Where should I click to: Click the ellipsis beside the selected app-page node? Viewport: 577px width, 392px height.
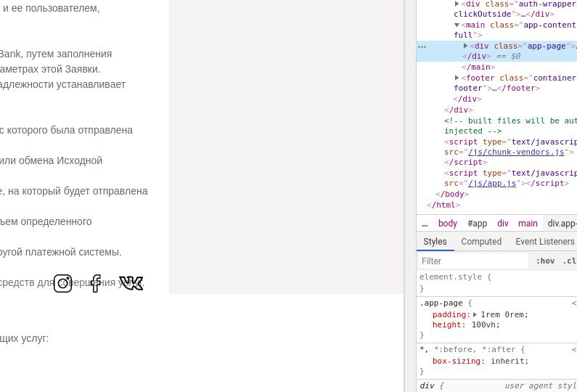pos(422,46)
